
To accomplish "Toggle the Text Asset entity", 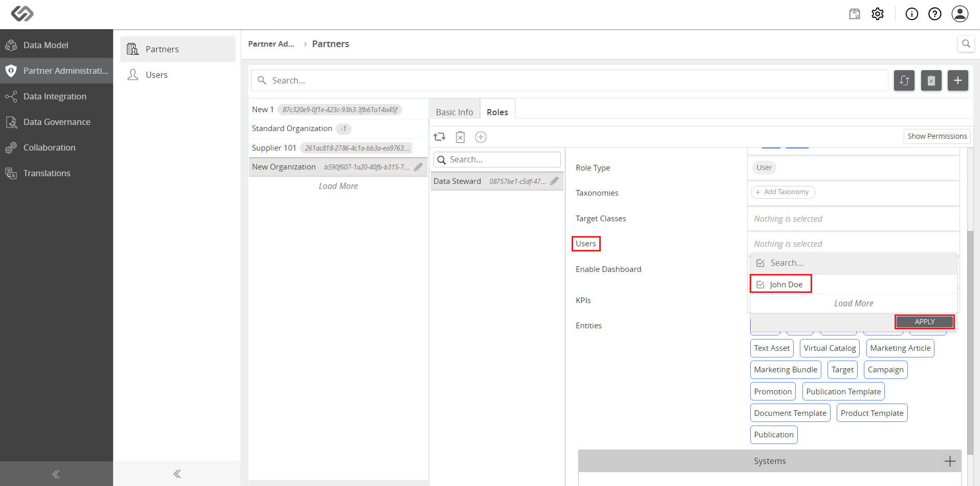I will 772,348.
